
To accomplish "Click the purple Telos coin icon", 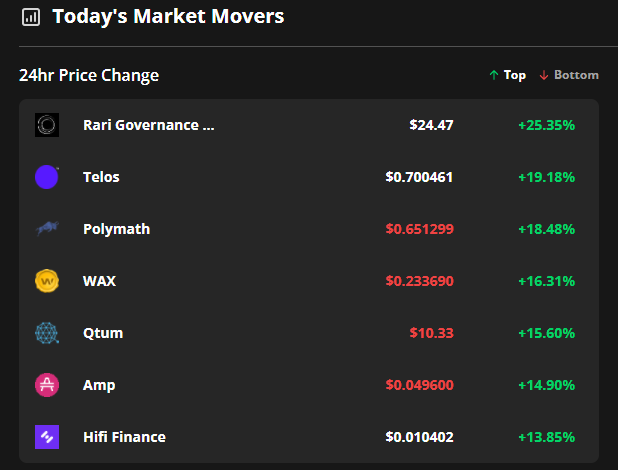I will pyautogui.click(x=47, y=177).
